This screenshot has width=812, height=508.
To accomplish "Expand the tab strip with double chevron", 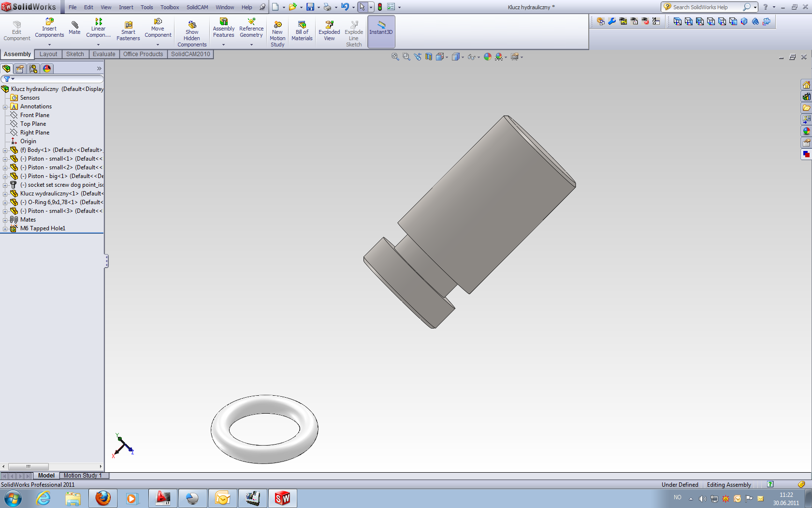I will 99,69.
